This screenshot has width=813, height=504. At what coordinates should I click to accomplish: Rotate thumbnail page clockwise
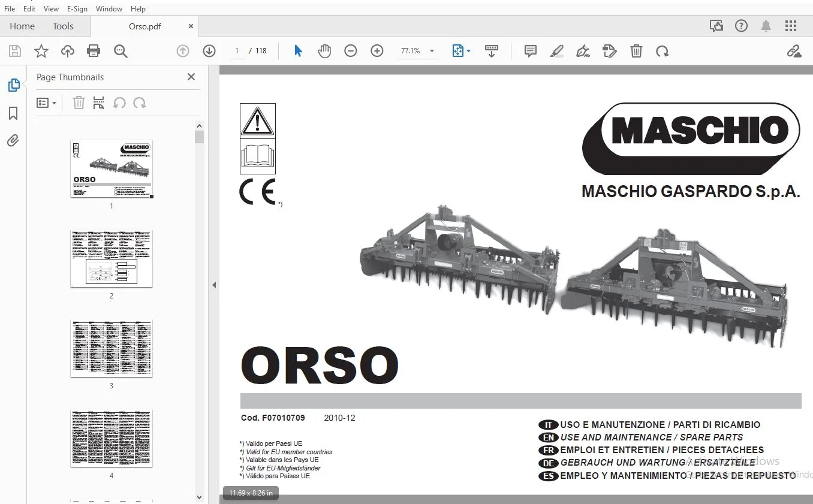[140, 103]
